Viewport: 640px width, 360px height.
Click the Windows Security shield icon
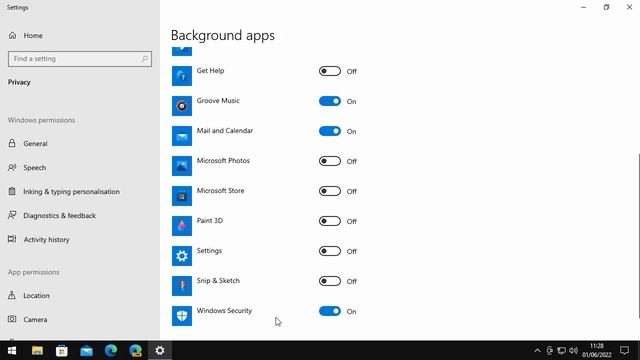[x=182, y=316]
